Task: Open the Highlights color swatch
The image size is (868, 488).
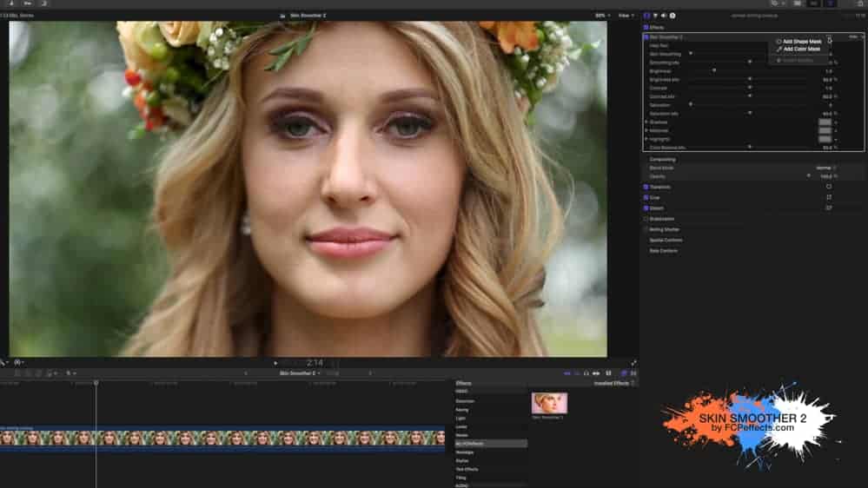Action: point(825,139)
